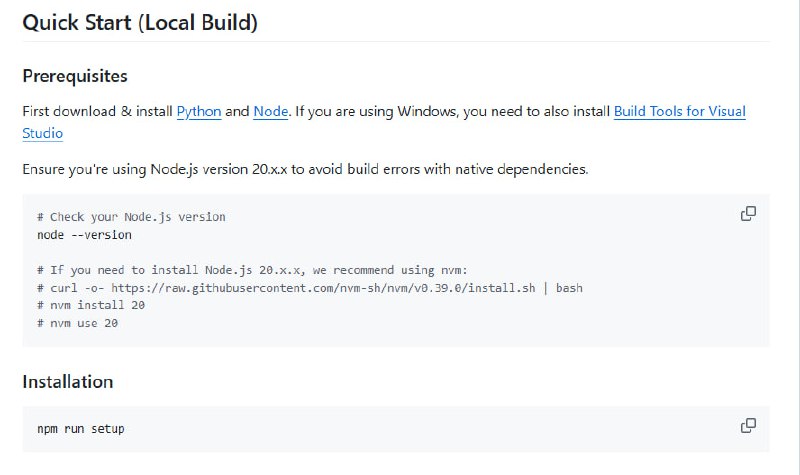Follow the Build Tools for Visual Studio link
Screen dimensions: 800x475
coord(679,111)
